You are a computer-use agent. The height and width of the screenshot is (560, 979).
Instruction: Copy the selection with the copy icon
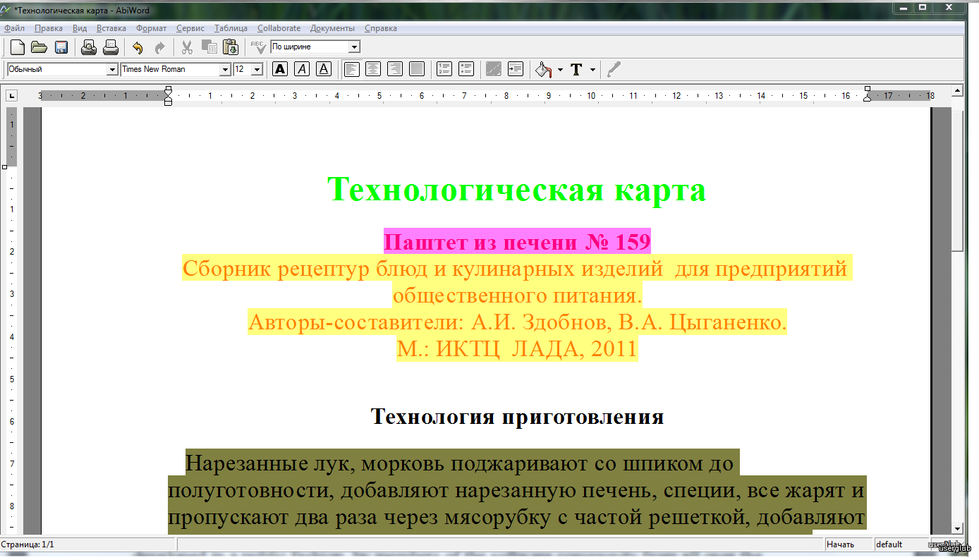click(x=209, y=47)
